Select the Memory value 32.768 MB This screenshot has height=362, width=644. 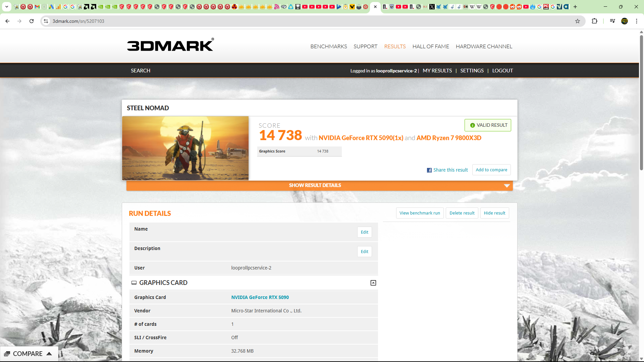[242, 351]
